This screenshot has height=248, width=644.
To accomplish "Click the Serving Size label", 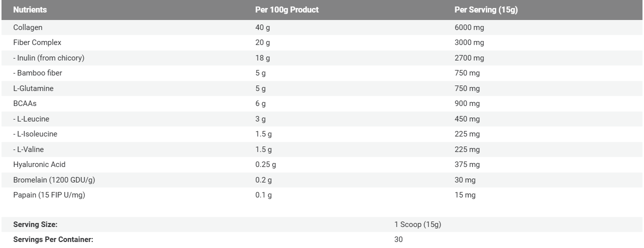I will (x=35, y=225).
